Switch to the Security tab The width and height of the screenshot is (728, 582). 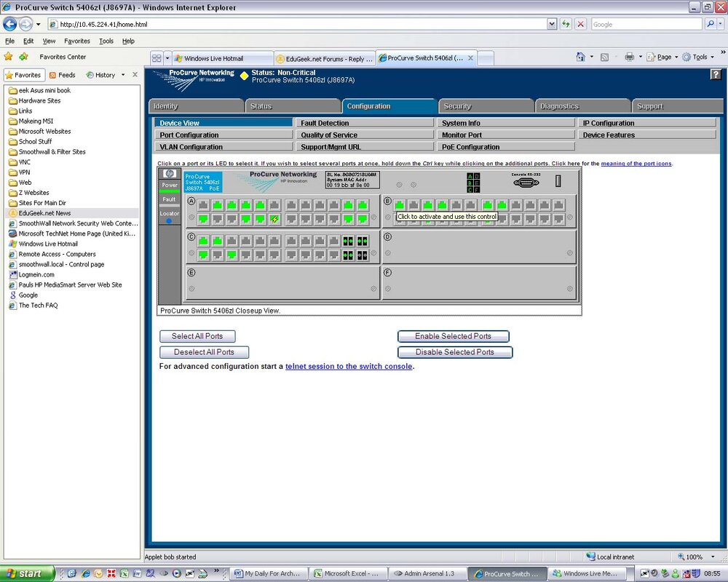485,106
